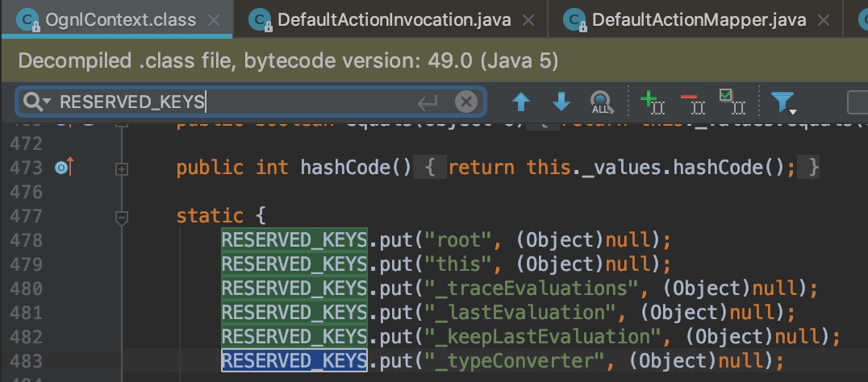Clear the search field with X icon

(466, 102)
